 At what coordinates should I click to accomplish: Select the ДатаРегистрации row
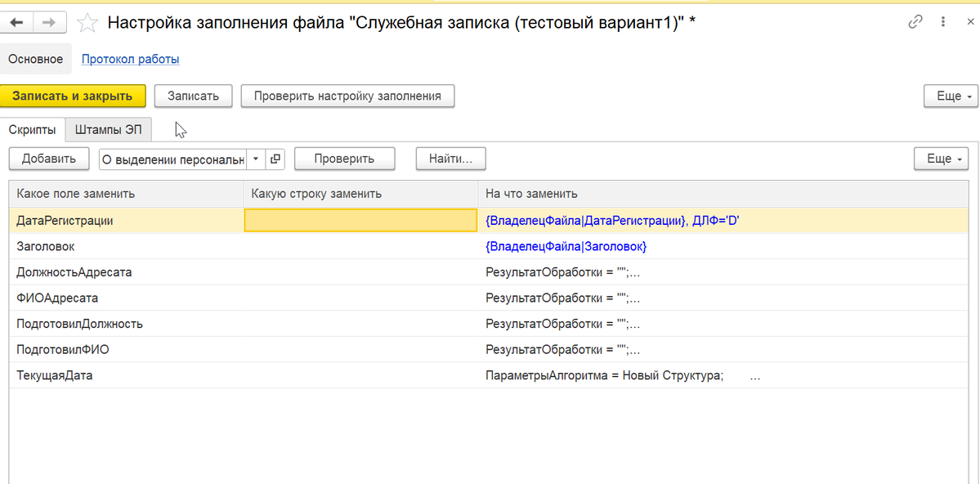[490, 221]
